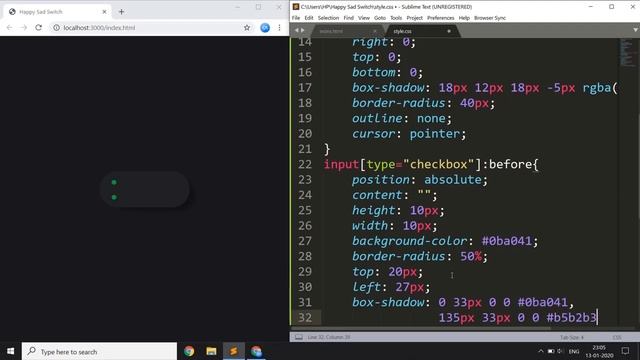Open the Goto menu
The height and width of the screenshot is (360, 640).
380,18
